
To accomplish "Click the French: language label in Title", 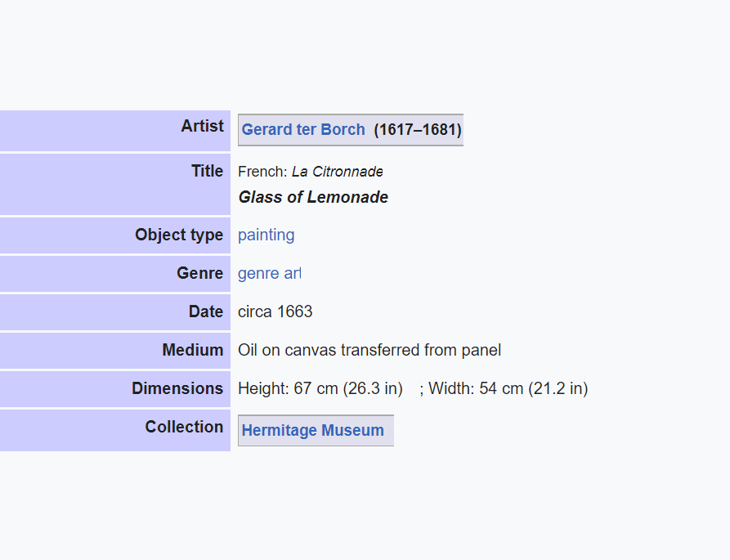I will (262, 172).
